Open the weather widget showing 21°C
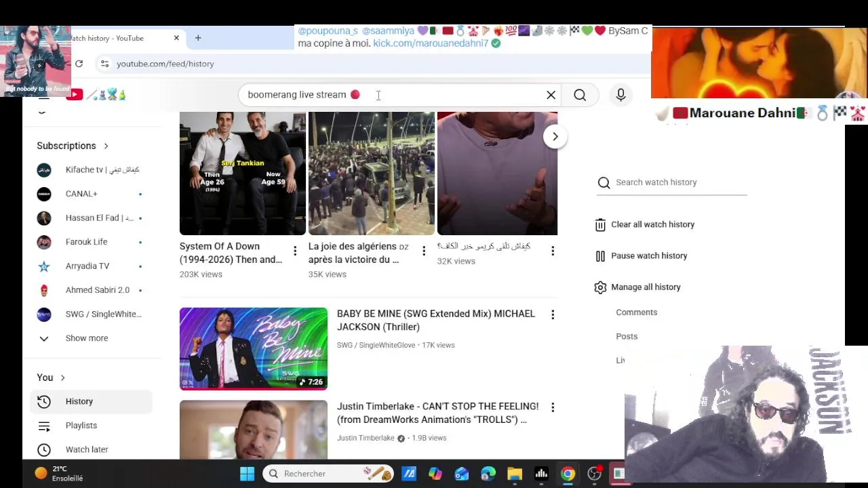The image size is (868, 488). 59,473
